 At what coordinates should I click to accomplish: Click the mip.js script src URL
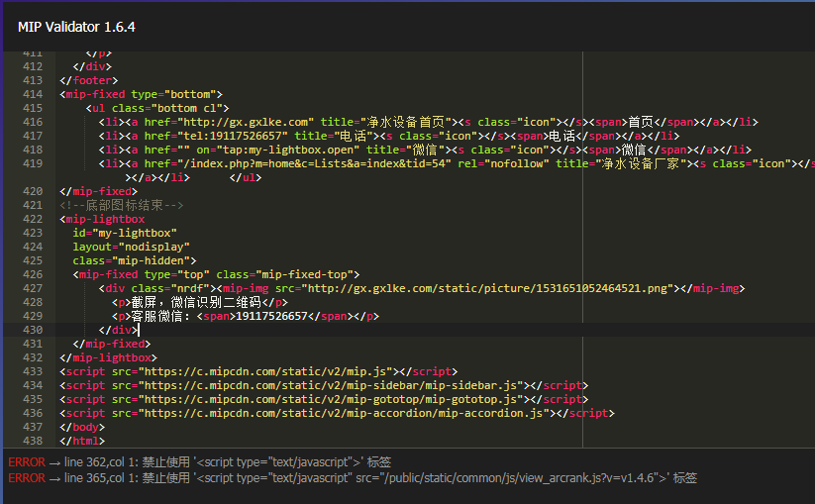(265, 371)
